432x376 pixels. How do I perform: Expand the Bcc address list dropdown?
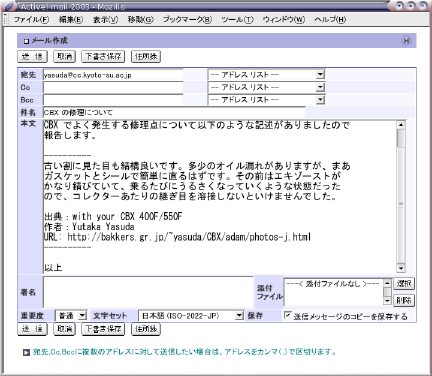tap(320, 99)
